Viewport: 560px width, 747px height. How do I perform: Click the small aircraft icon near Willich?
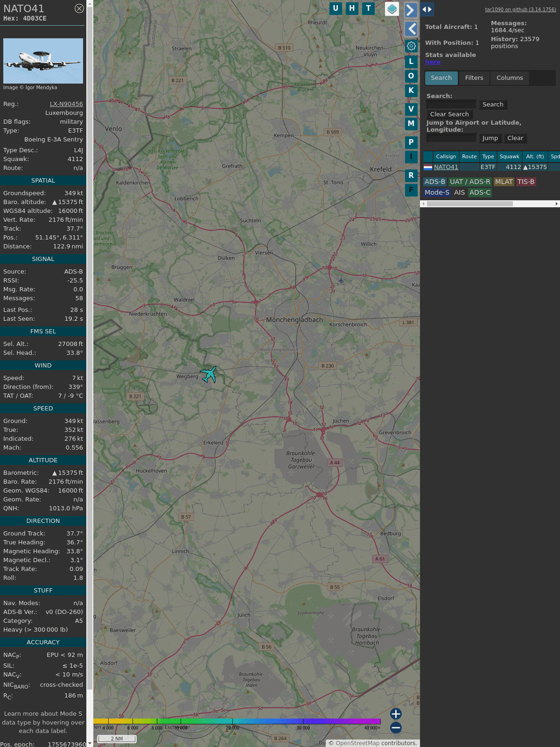[x=341, y=281]
